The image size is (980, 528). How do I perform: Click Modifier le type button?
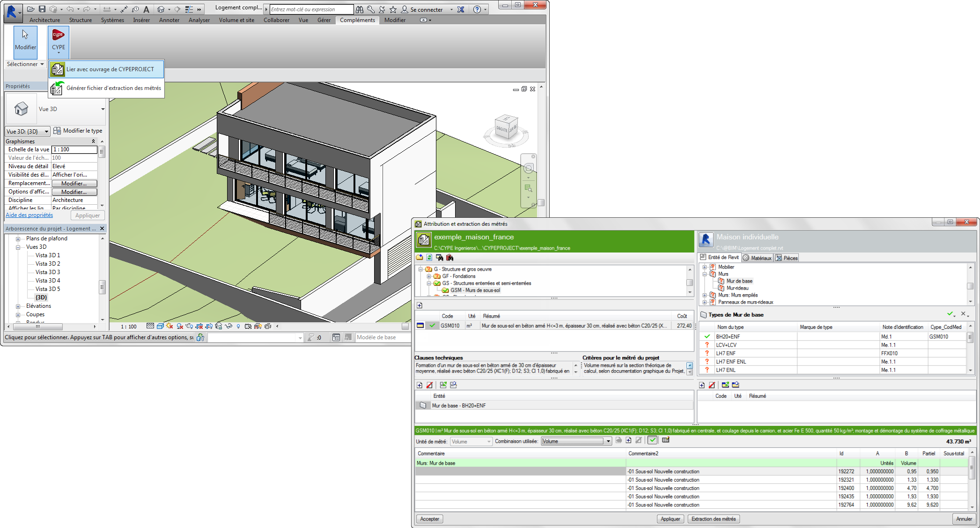[78, 131]
